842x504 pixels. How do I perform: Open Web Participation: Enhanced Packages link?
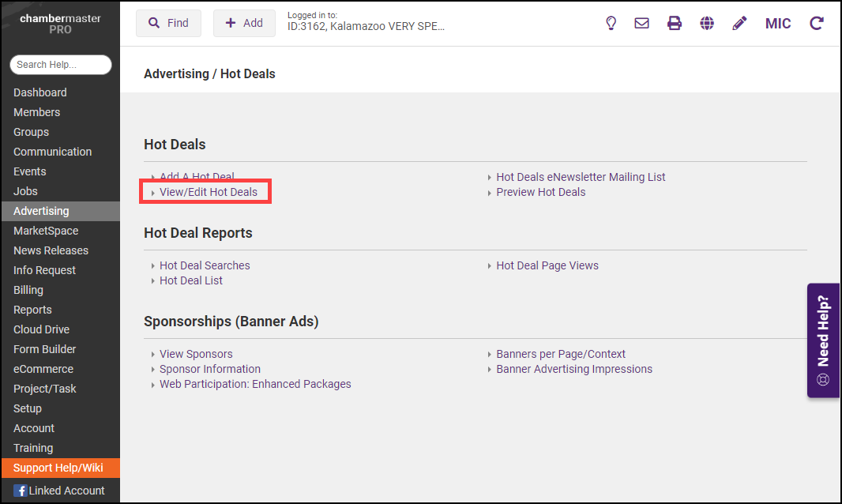coord(255,384)
